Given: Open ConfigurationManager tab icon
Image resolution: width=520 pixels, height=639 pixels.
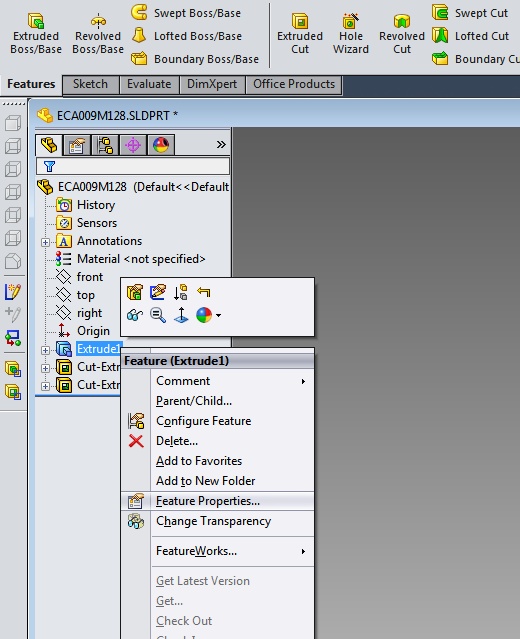Looking at the screenshot, I should [x=105, y=145].
